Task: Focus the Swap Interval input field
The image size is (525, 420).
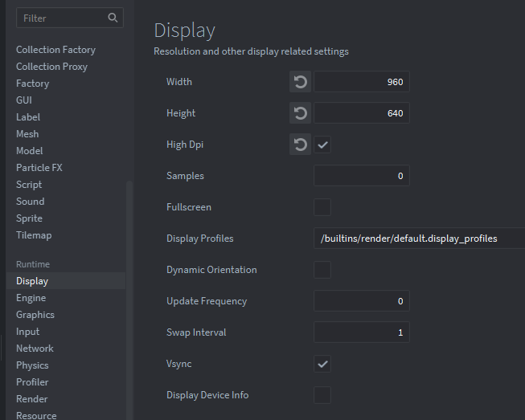Action: pyautogui.click(x=361, y=332)
